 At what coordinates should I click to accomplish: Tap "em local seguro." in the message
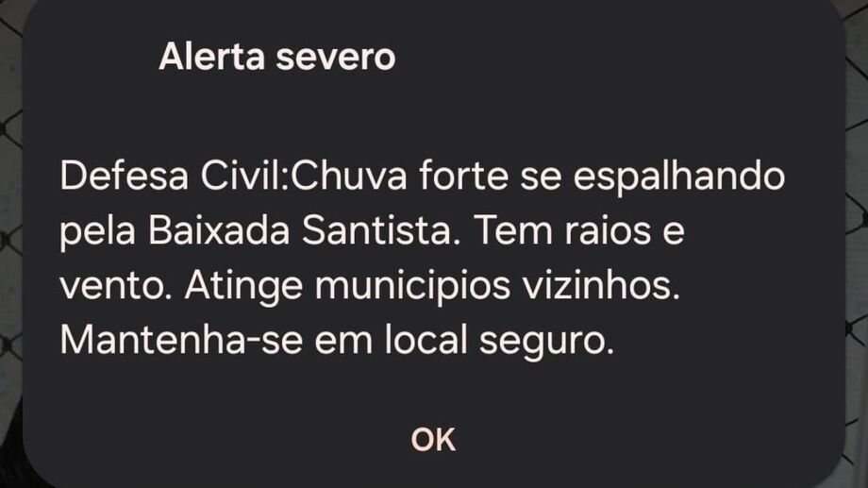464,343
